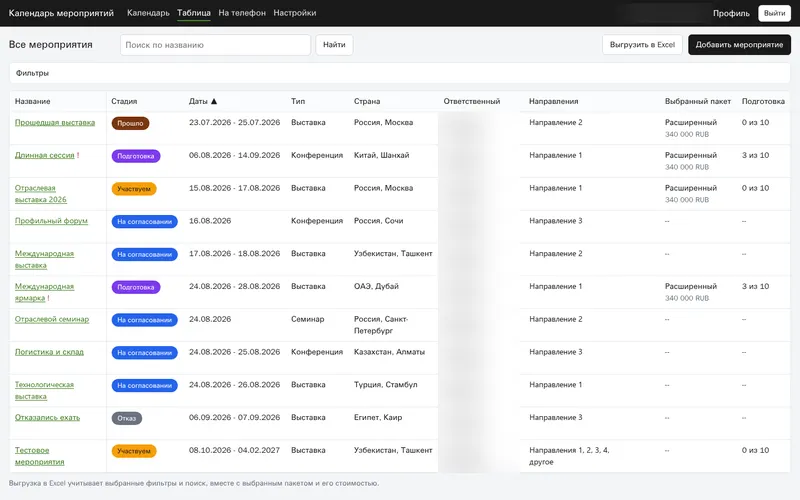This screenshot has height=500, width=800.
Task: Click the Ответственный column header
Action: coord(471,101)
